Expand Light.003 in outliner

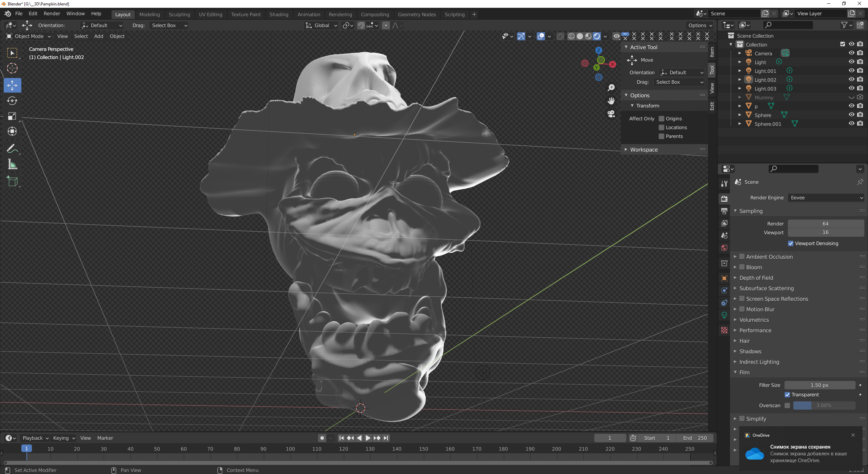(739, 88)
